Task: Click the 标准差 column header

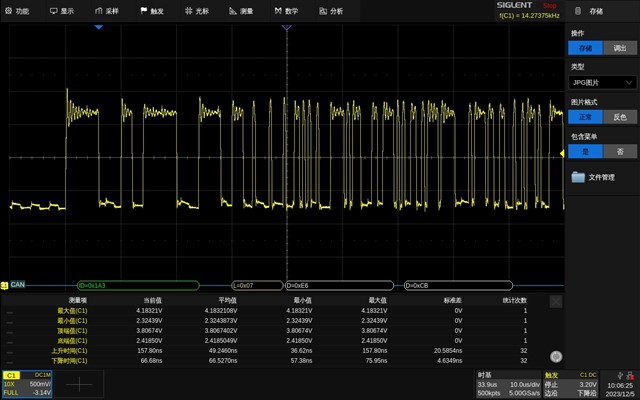Action: point(453,300)
